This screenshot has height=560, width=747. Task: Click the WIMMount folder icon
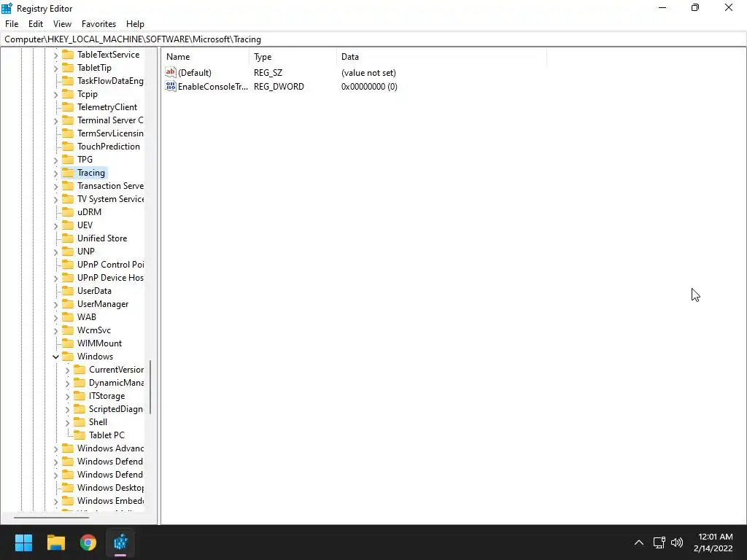(68, 343)
